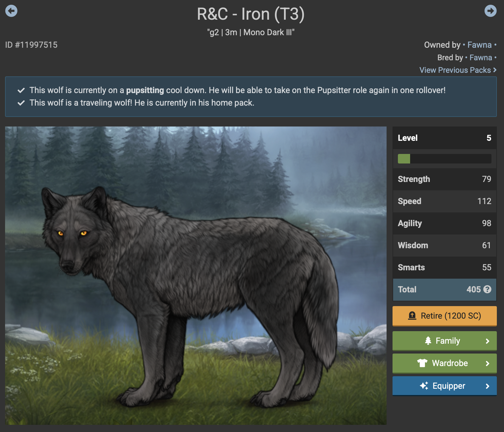Open owner Fawna's profile link
The image size is (504, 432).
click(479, 45)
